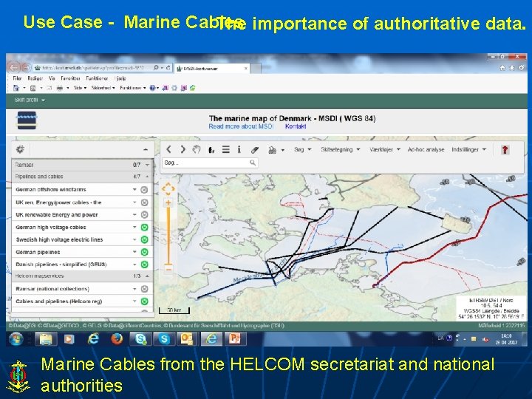Click the link paperclip icon
532x399 pixels.
(x=255, y=150)
